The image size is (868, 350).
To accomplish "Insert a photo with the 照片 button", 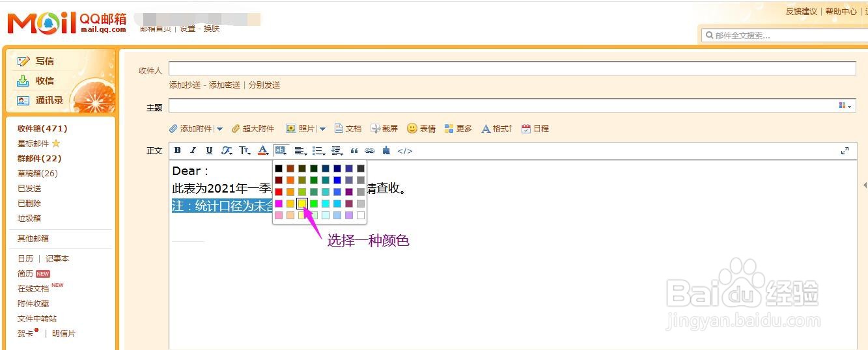I will pyautogui.click(x=301, y=129).
